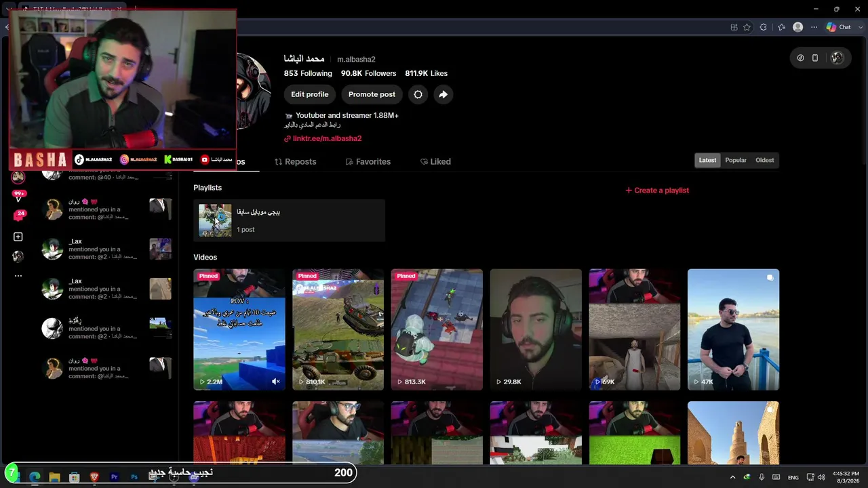Open the browser extensions puzzle icon
This screenshot has height=488, width=868.
(764, 27)
